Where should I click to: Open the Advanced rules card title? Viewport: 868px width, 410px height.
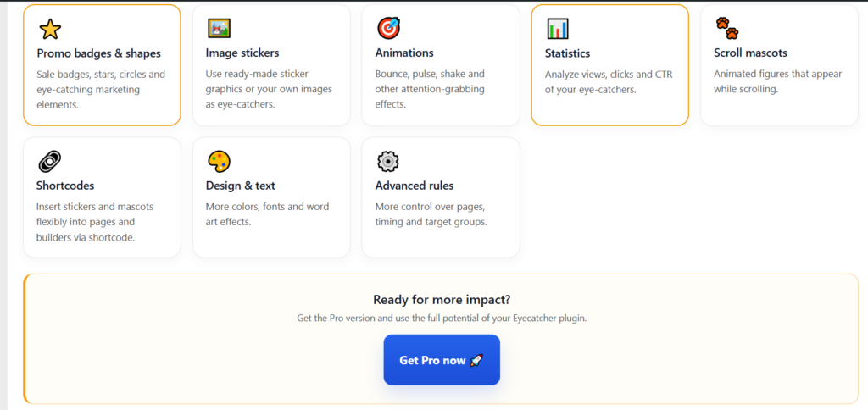415,186
